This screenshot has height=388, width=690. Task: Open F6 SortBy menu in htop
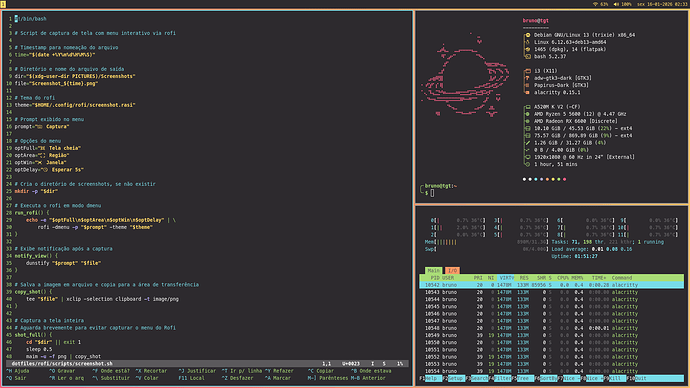coord(546,378)
